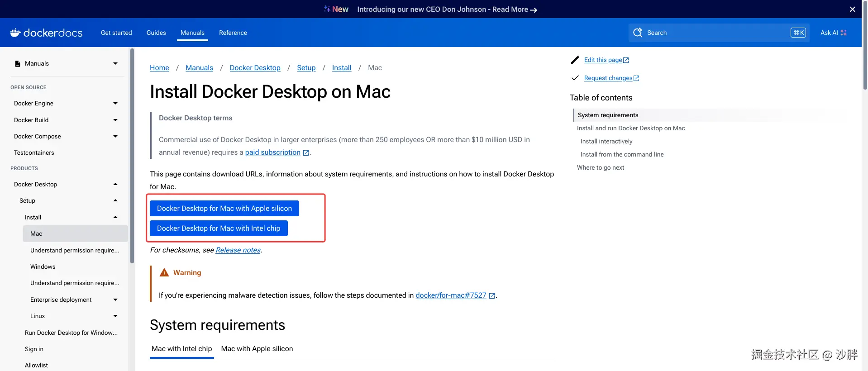Image resolution: width=868 pixels, height=371 pixels.
Task: Select Testcontainers in the sidebar
Action: (x=34, y=153)
